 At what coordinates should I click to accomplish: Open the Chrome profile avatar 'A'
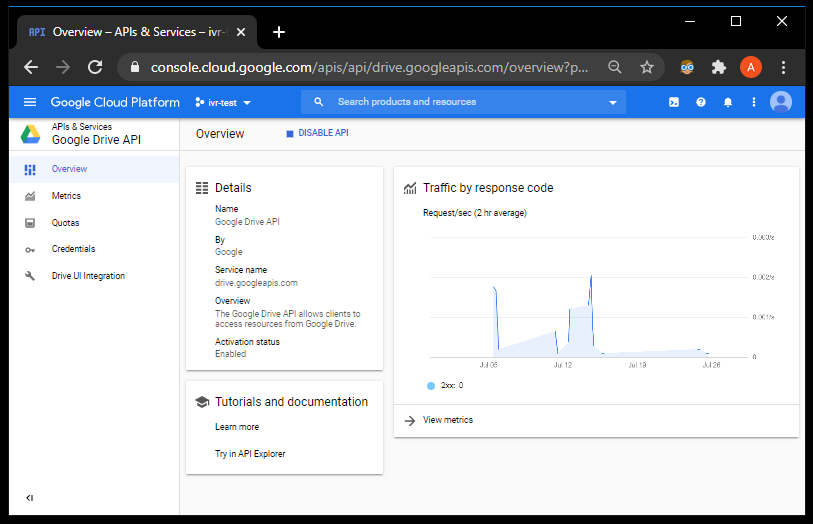(x=751, y=67)
